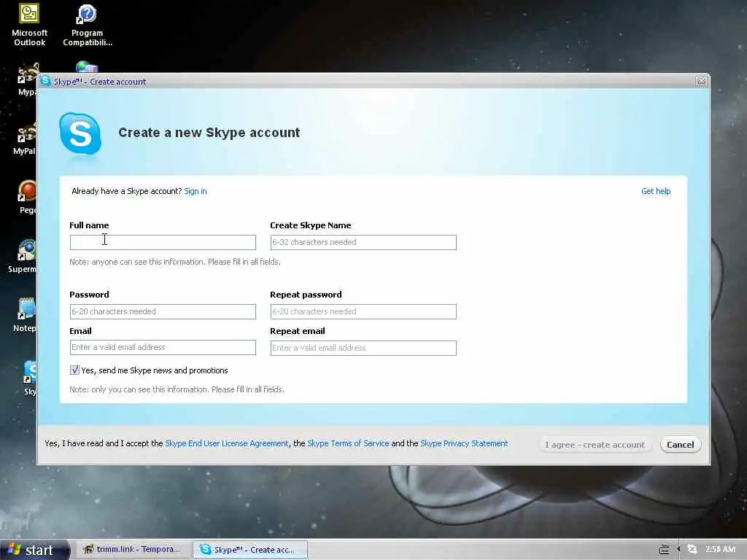This screenshot has width=747, height=560.
Task: Click the 'anyone can see this information' note
Action: point(175,262)
